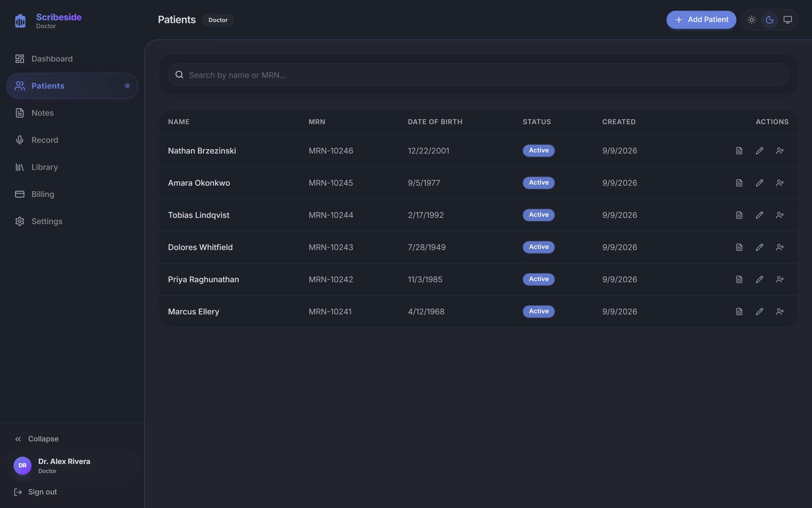
Task: Click the Add Patient button
Action: tap(701, 20)
